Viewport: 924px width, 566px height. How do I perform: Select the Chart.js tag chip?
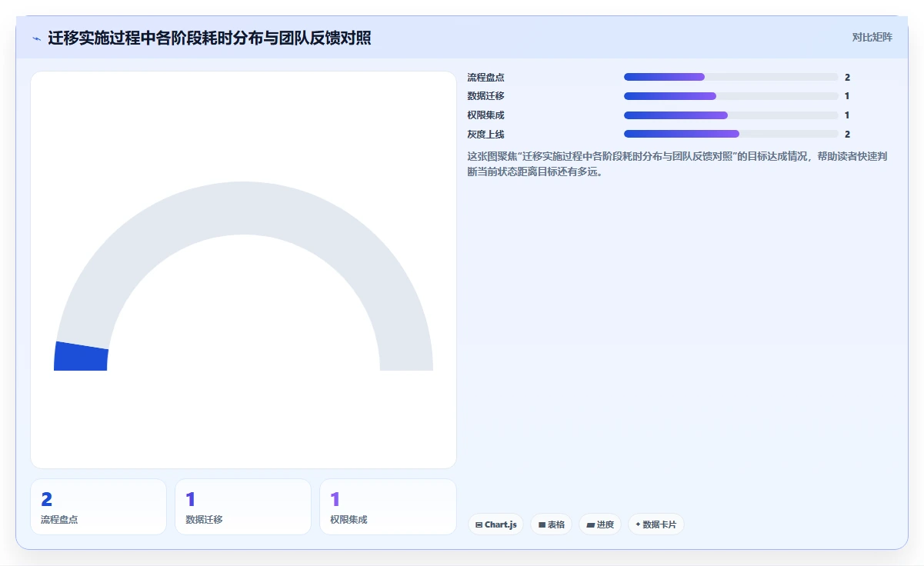495,524
